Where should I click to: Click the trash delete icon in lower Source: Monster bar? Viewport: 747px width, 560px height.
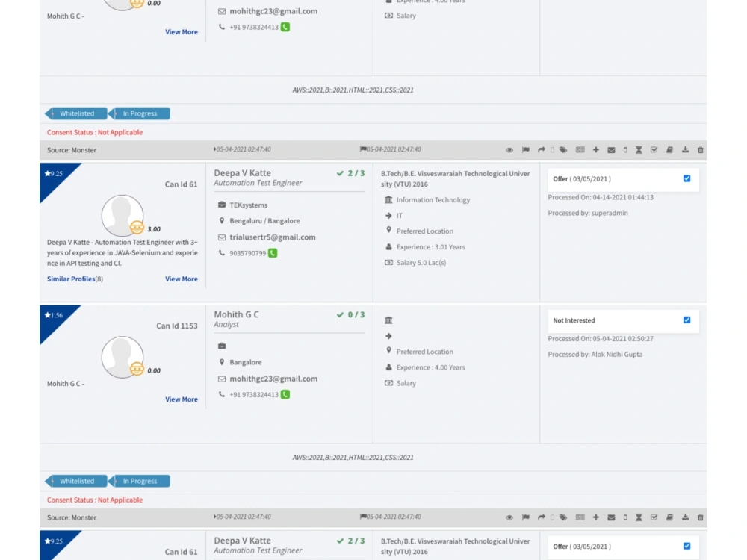[701, 517]
